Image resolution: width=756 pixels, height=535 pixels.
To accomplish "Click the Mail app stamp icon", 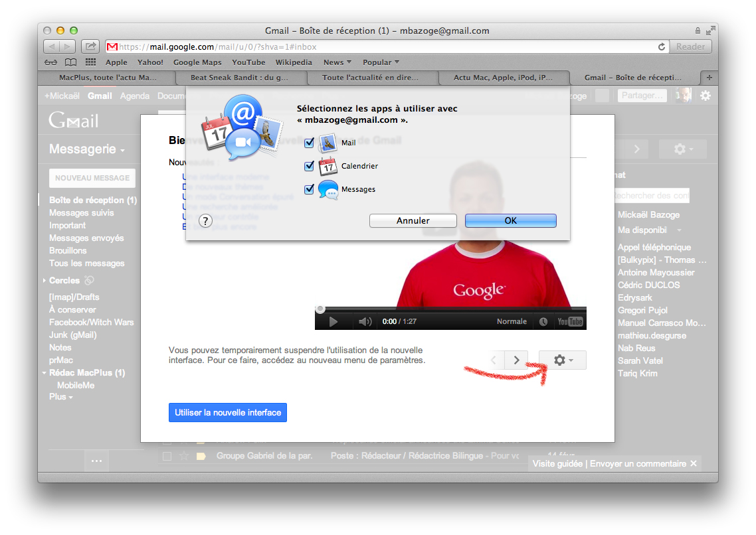I will [328, 143].
